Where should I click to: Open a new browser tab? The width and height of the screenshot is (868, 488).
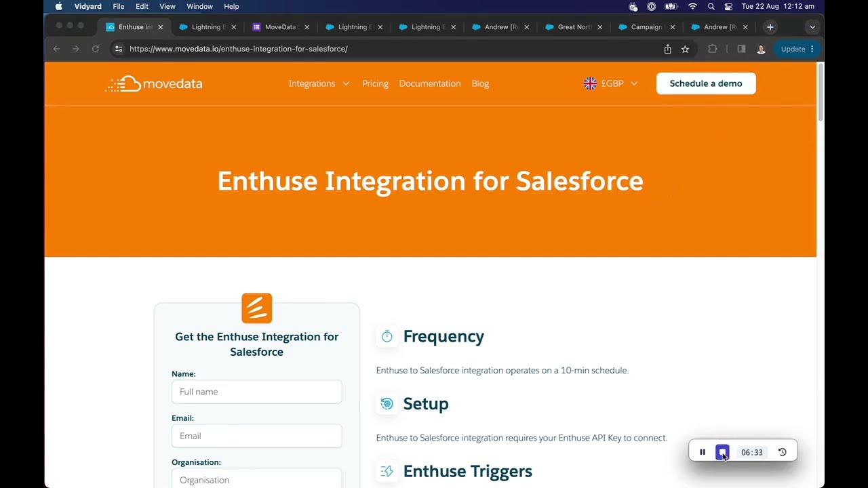pos(770,27)
